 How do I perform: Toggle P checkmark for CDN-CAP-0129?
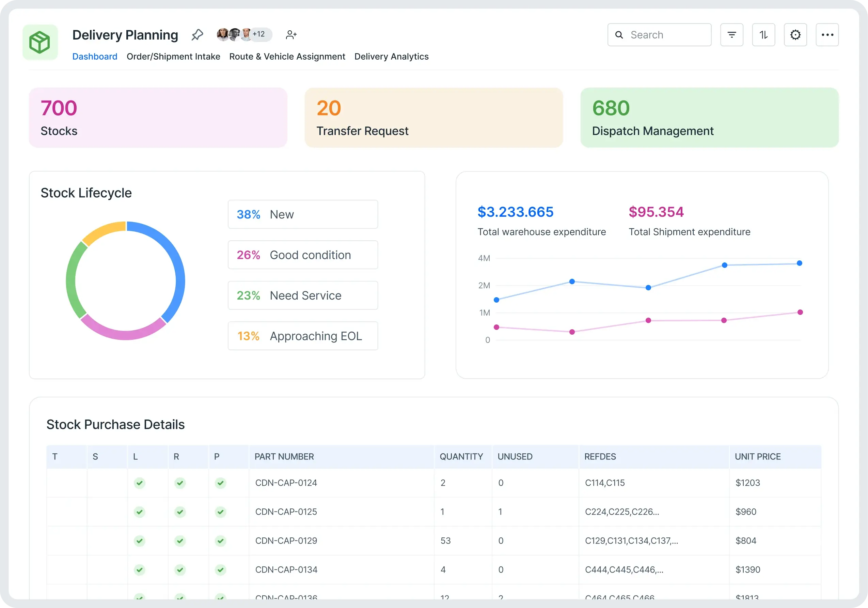click(x=220, y=541)
